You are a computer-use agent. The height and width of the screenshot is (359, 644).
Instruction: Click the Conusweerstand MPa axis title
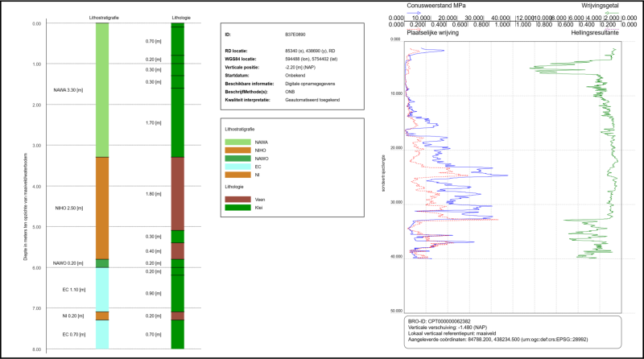(438, 6)
